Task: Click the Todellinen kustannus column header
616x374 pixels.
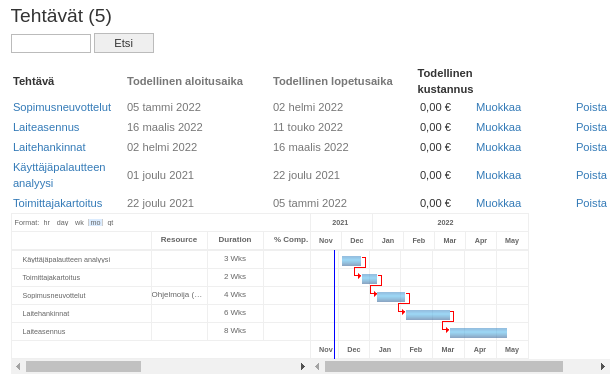Action: (x=445, y=81)
